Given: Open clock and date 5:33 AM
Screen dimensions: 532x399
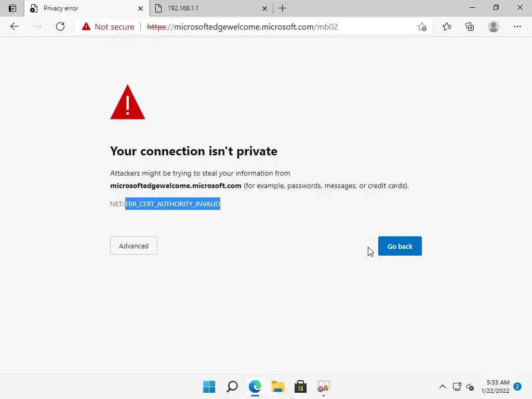Looking at the screenshot, I should pos(495,387).
